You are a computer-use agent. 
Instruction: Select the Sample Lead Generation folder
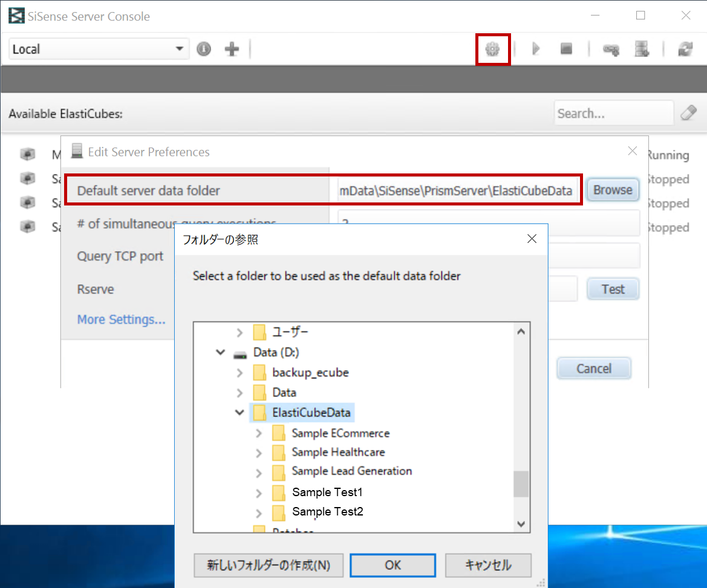352,471
